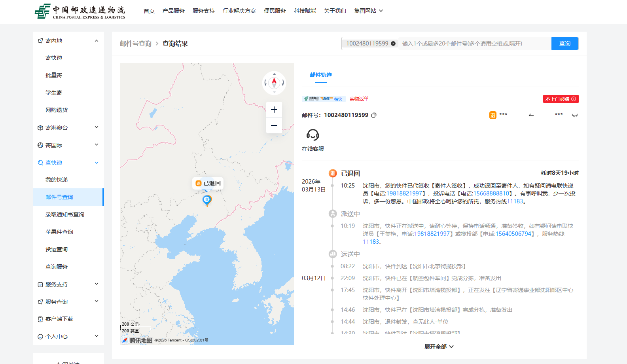Expand the 寄港澳台 sidebar section
The height and width of the screenshot is (364, 627).
[x=96, y=127]
